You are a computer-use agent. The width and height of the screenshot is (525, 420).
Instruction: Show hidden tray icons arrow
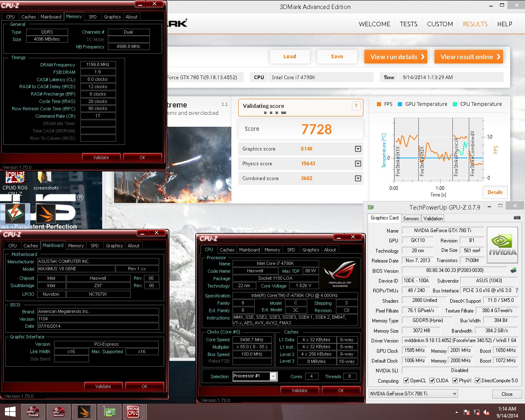[457, 412]
